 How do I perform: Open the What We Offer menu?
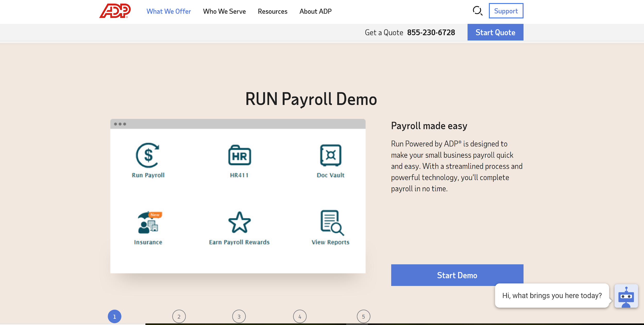168,11
